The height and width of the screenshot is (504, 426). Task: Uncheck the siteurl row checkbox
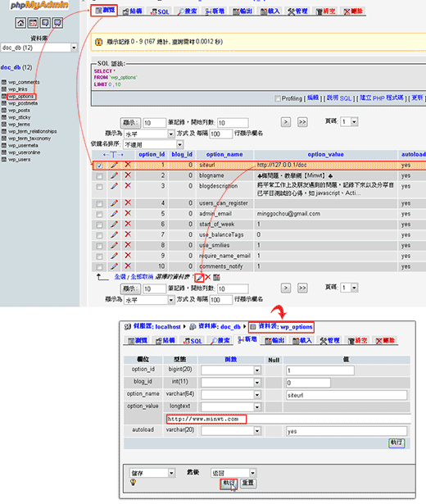click(100, 166)
